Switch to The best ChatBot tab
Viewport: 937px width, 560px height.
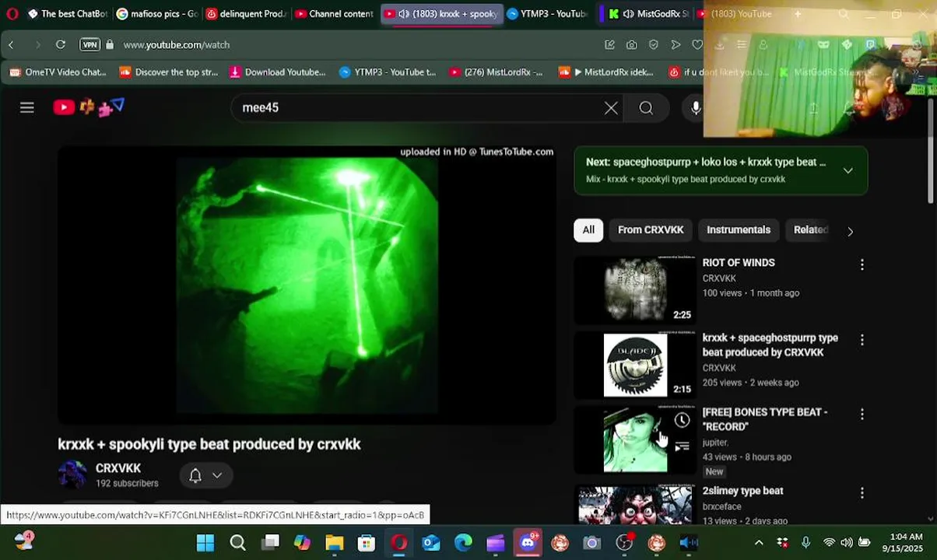(x=68, y=14)
